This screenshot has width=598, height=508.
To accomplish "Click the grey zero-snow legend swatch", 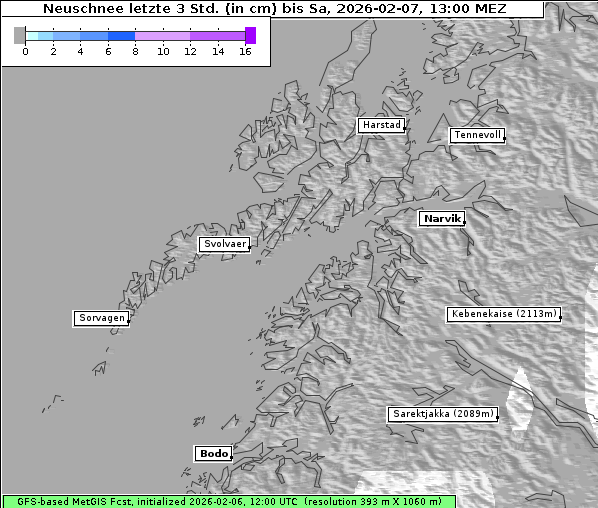I will click(19, 35).
